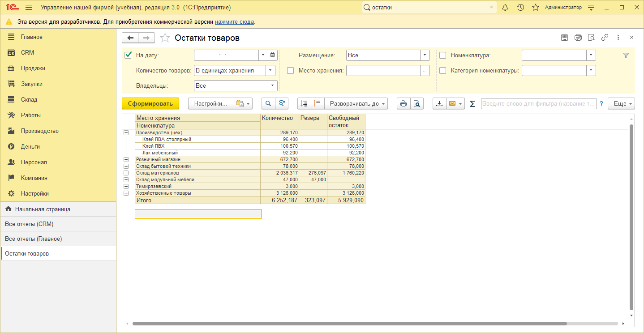This screenshot has height=333, width=644.
Task: Open toolbar print preview icon
Action: pyautogui.click(x=416, y=103)
